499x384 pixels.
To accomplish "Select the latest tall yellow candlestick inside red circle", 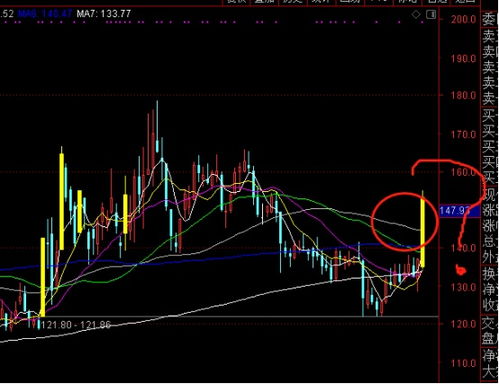I will [x=422, y=231].
